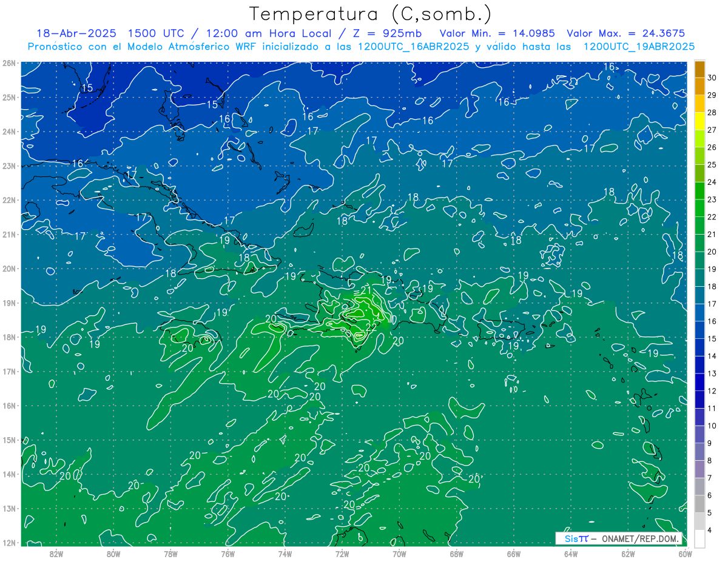Click the '25N' latitude axis label

tap(8, 97)
